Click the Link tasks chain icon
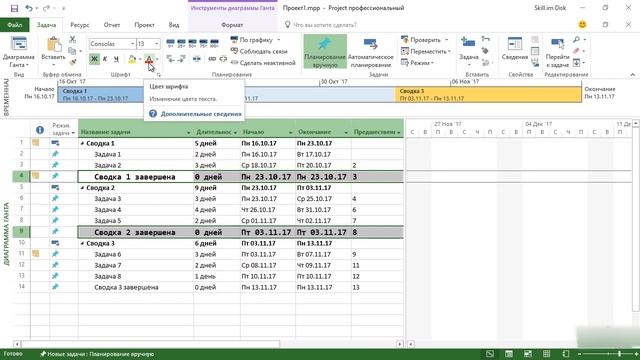Viewport: 640px width, 360px height. pyautogui.click(x=212, y=59)
